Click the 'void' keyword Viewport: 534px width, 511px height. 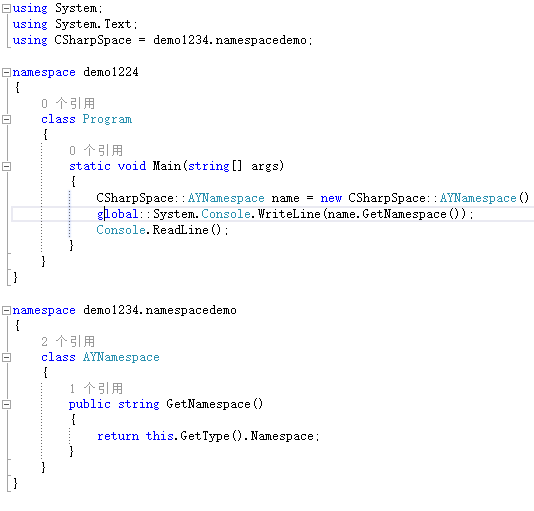[x=132, y=166]
